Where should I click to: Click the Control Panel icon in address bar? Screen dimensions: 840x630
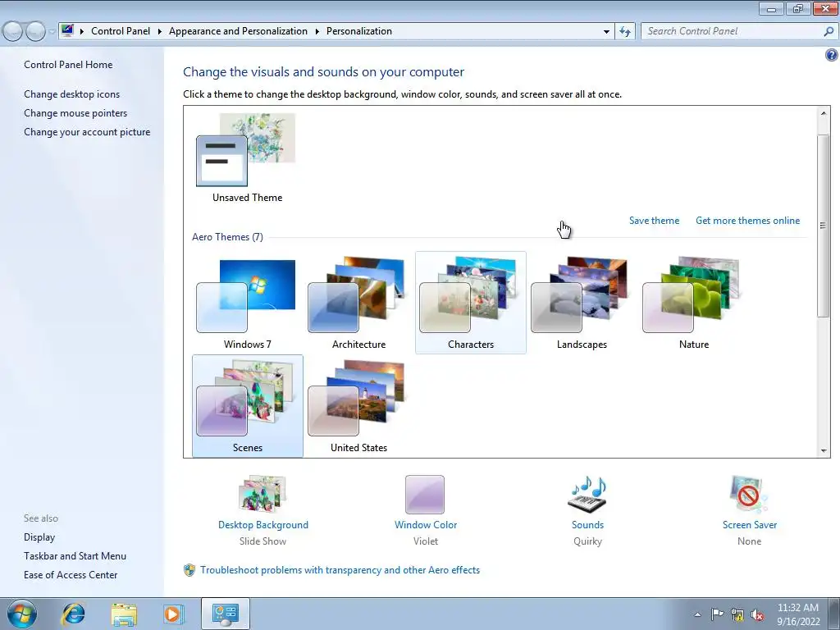(x=67, y=30)
